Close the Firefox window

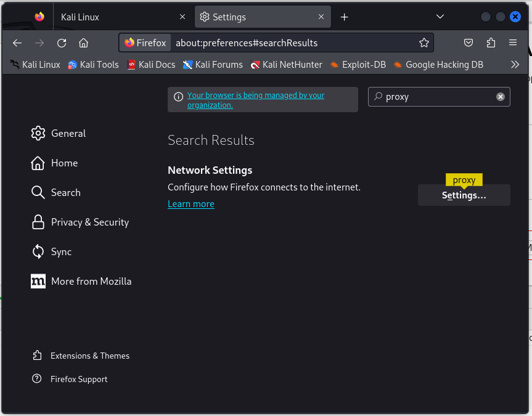[515, 17]
